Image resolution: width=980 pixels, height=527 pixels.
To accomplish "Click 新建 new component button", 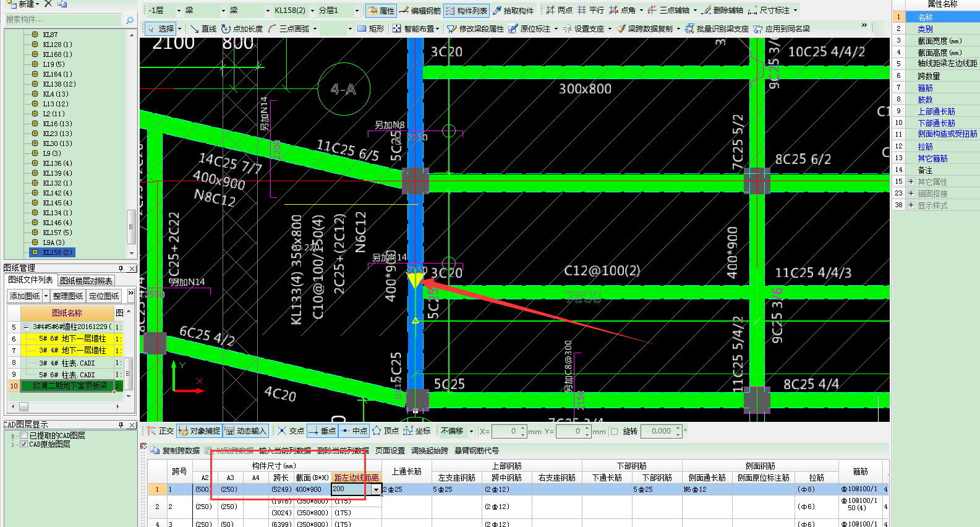I will (23, 4).
